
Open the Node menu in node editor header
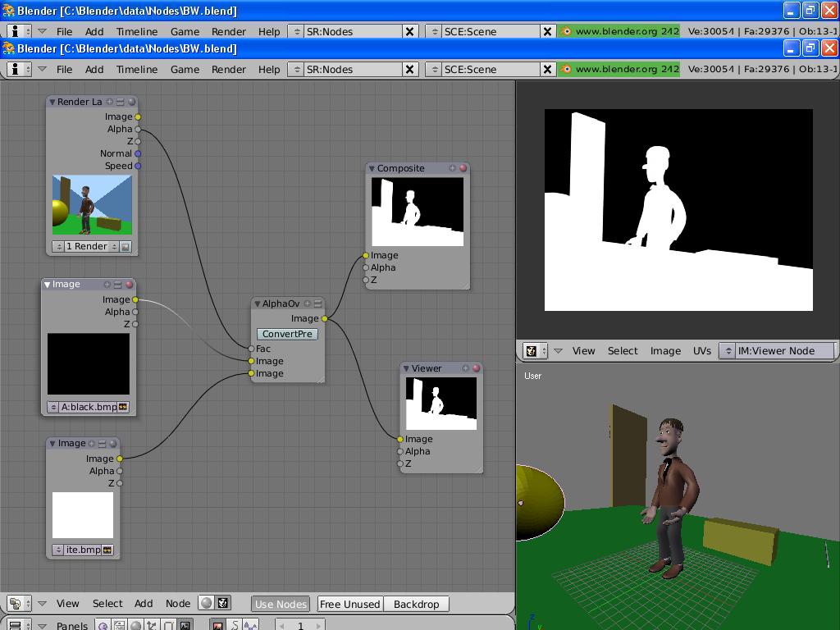pos(178,604)
